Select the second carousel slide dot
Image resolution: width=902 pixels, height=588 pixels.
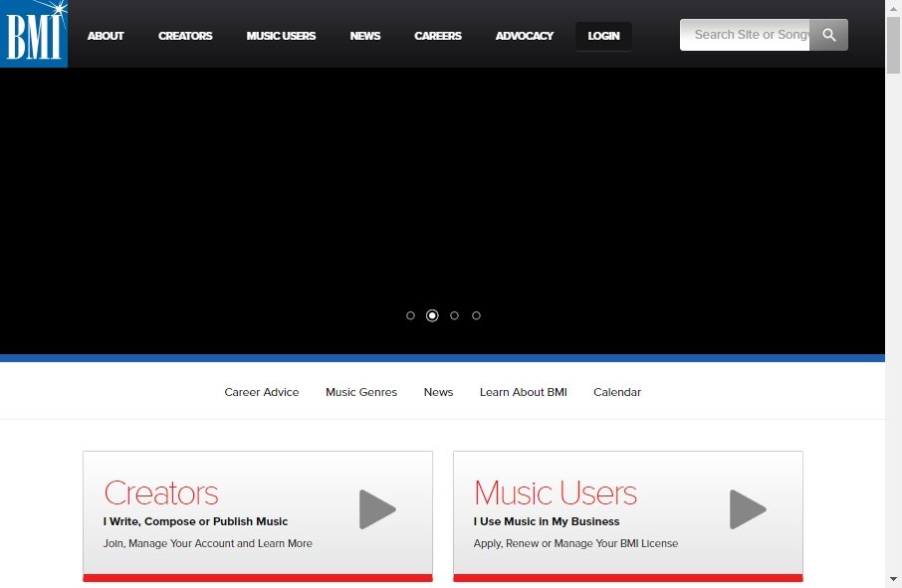(432, 315)
